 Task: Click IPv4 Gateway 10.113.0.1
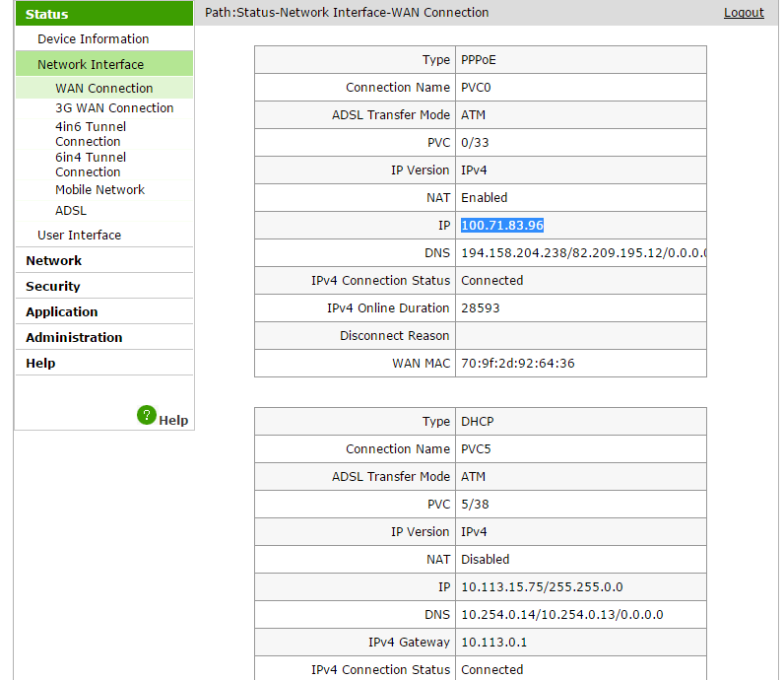(494, 642)
